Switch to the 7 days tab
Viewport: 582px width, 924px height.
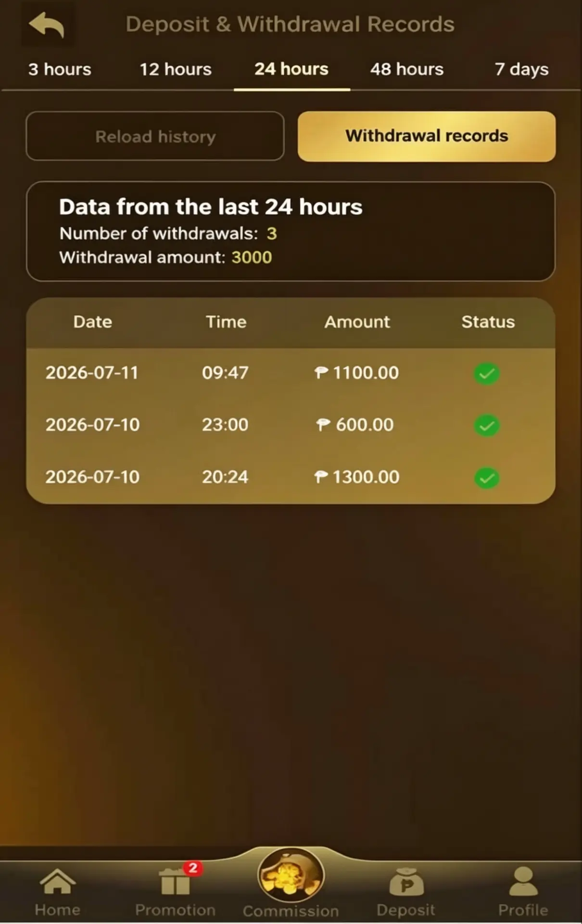click(522, 69)
